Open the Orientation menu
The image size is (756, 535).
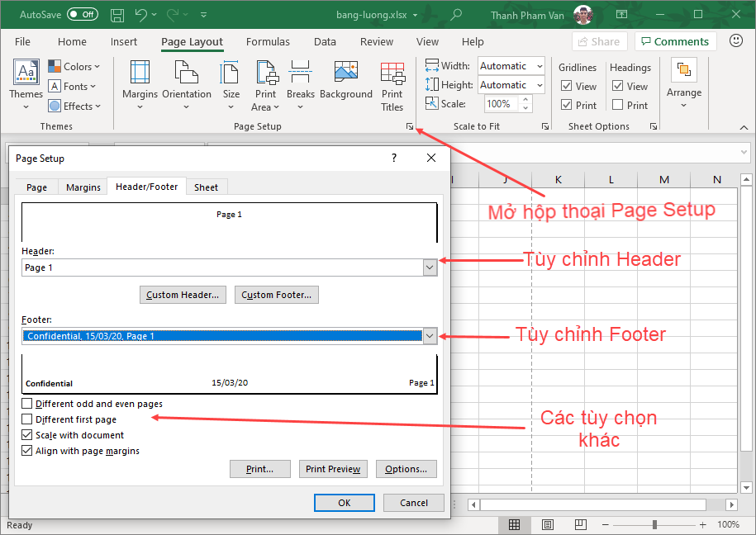pyautogui.click(x=187, y=85)
